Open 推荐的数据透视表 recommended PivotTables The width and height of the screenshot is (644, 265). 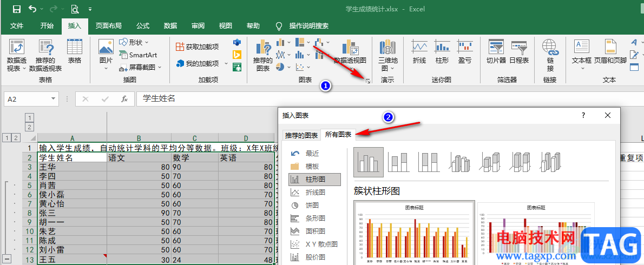click(x=45, y=55)
